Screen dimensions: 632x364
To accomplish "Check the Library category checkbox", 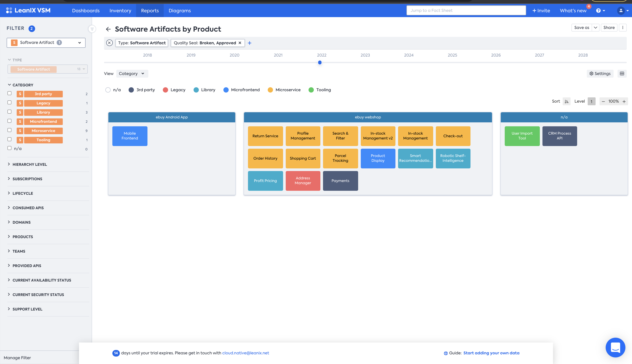I will [9, 112].
